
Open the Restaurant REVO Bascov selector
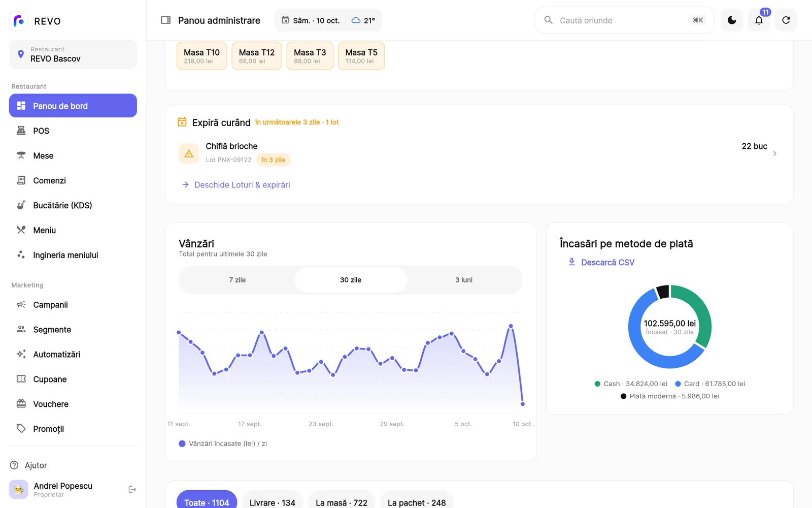coord(73,54)
